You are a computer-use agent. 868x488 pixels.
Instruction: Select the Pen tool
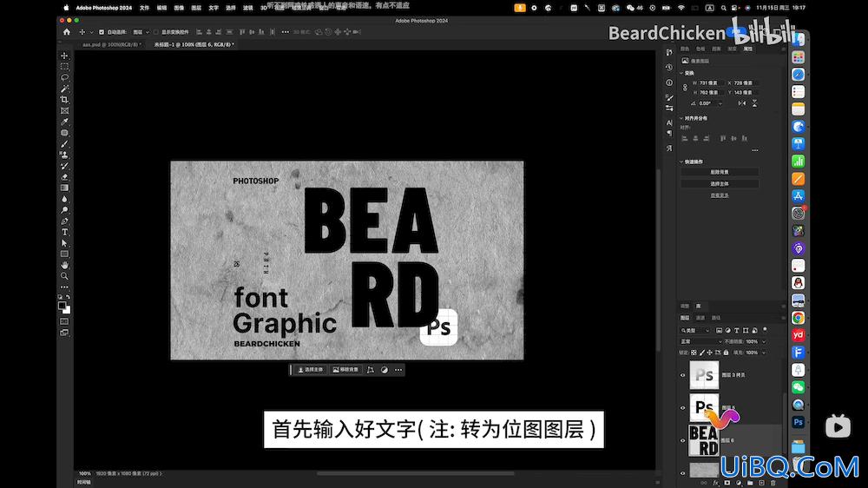coord(64,221)
